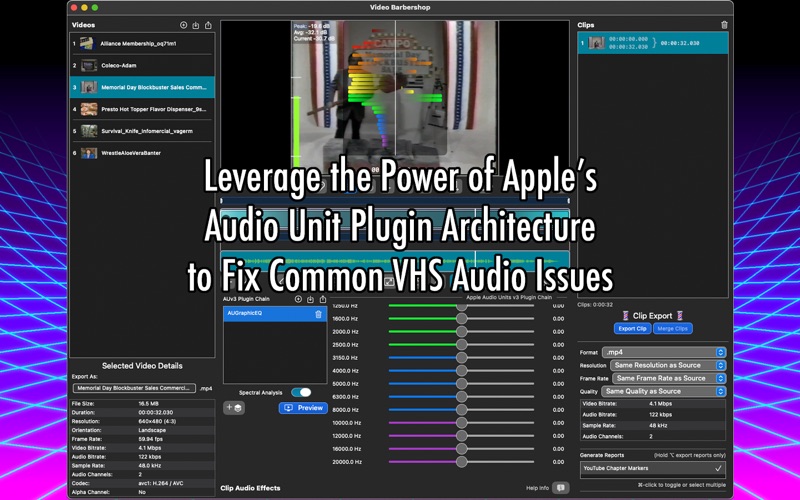This screenshot has width=800, height=500.
Task: Adjust the 5000.0 Hz EQ slider
Action: 461,384
